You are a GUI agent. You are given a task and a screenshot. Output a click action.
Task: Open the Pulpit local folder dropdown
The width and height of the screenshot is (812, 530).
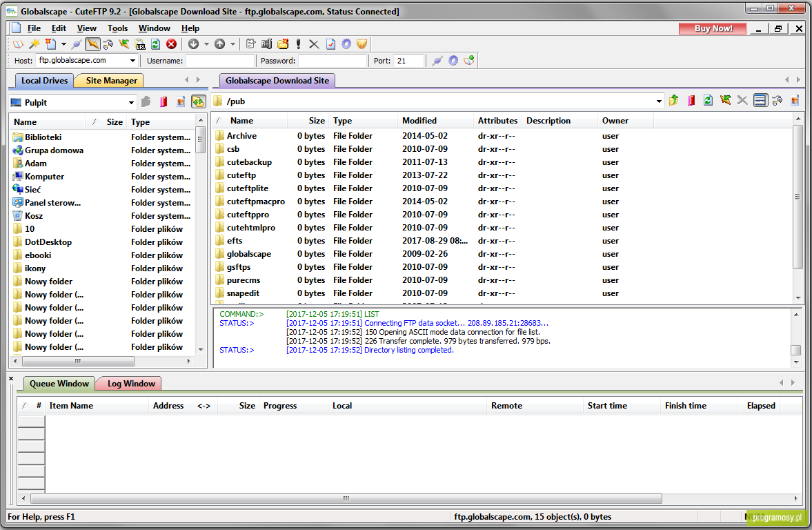131,103
